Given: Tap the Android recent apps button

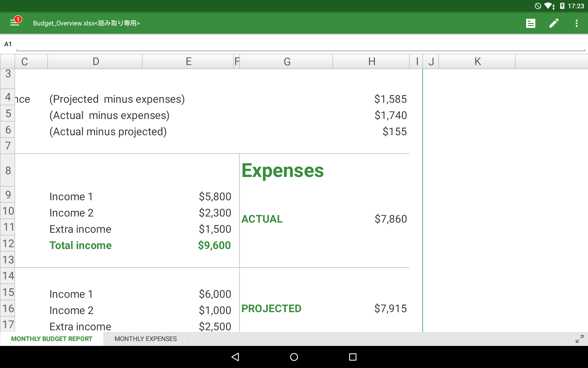Looking at the screenshot, I should tap(353, 357).
